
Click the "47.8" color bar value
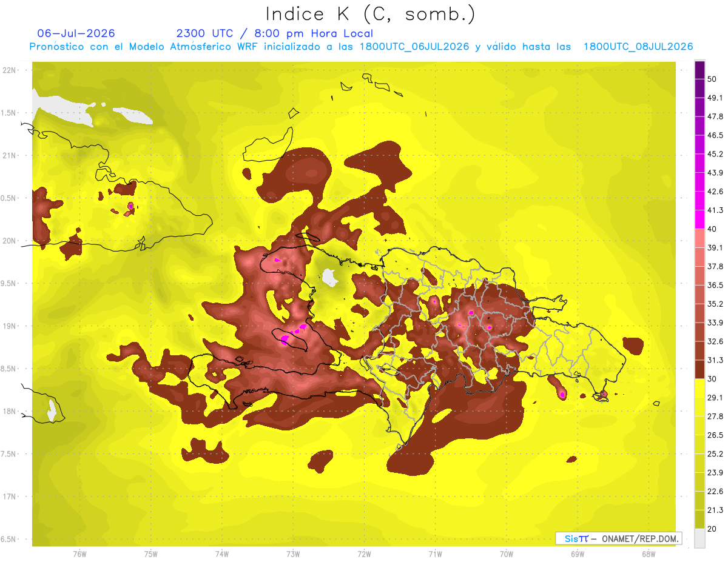pyautogui.click(x=715, y=116)
